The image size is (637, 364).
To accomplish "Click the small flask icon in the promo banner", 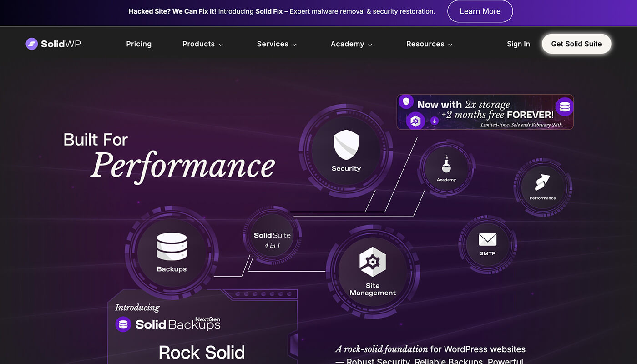I will coord(435,121).
